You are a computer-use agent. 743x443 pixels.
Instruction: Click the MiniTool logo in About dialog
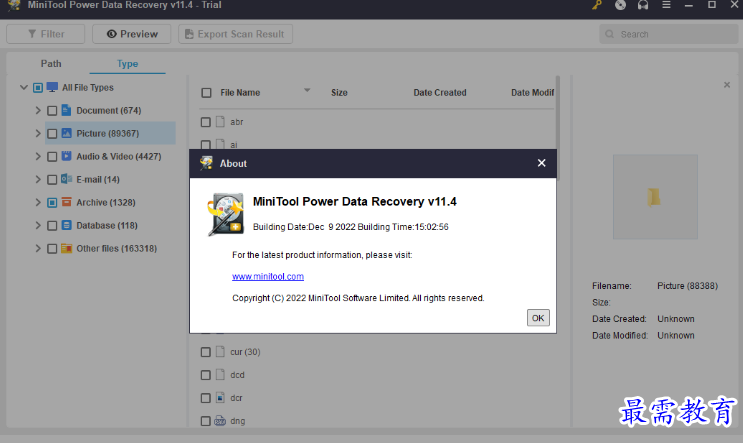pyautogui.click(x=226, y=214)
